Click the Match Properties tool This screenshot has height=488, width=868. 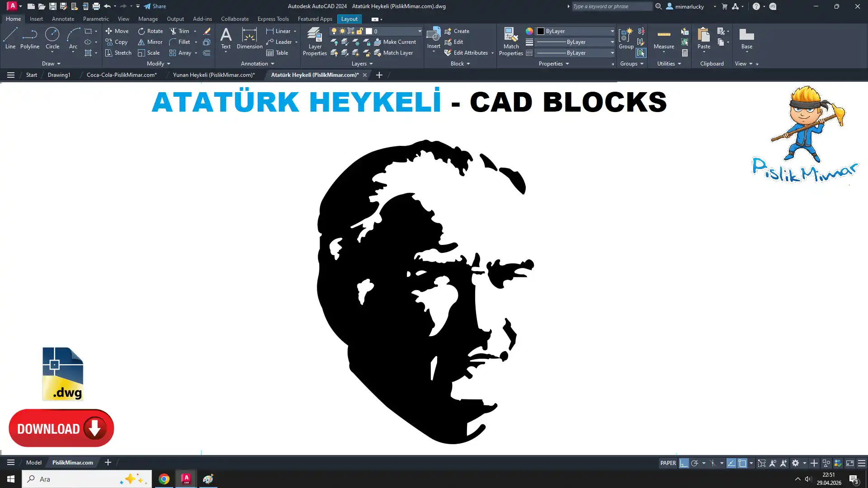[511, 41]
